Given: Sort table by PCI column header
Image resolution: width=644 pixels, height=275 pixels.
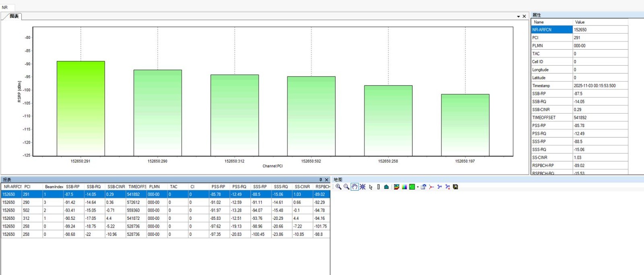Looking at the screenshot, I should click(x=27, y=187).
